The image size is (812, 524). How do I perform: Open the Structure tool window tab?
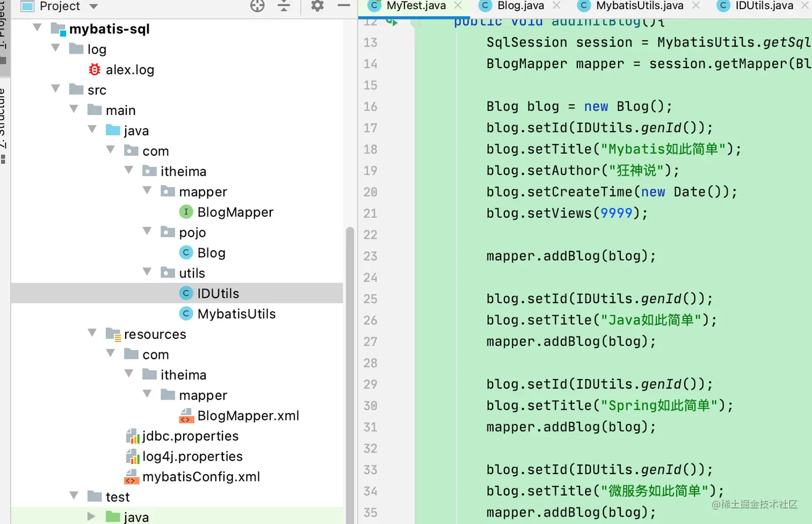click(4, 125)
